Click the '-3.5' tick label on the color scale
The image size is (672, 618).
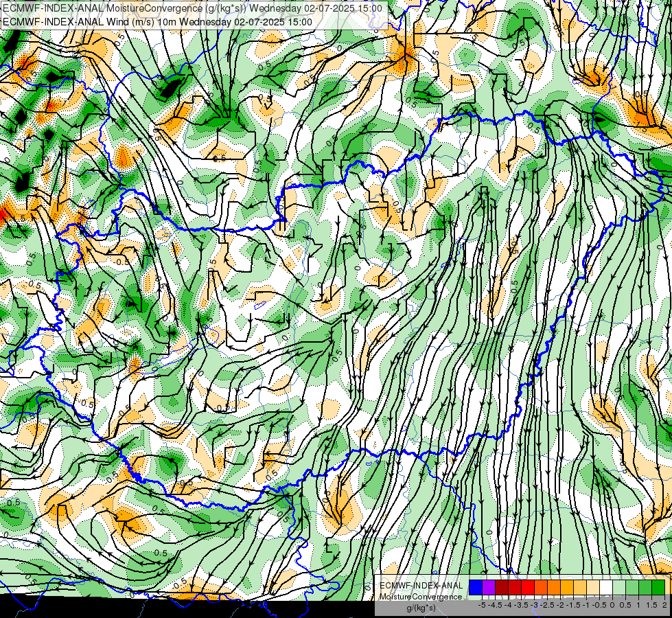[521, 605]
